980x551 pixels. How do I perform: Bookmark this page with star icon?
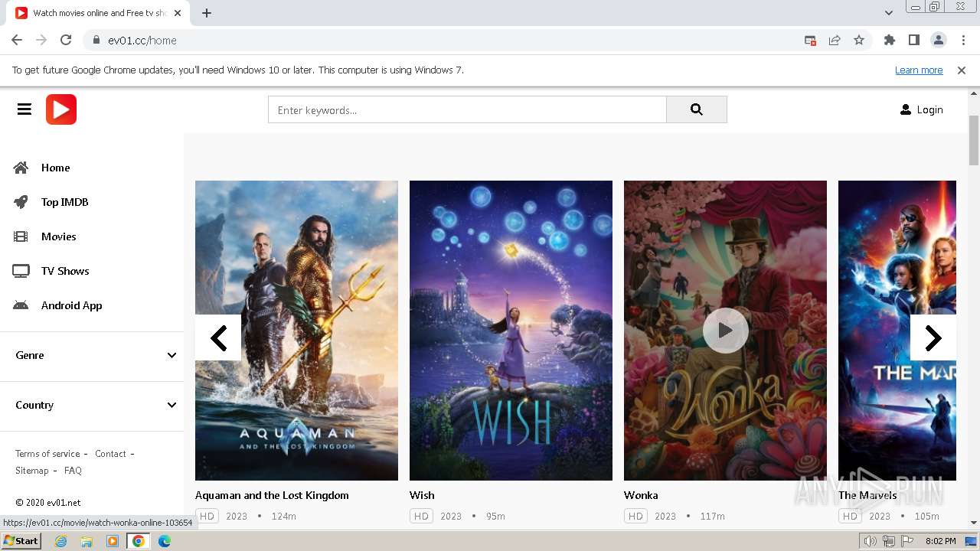859,40
